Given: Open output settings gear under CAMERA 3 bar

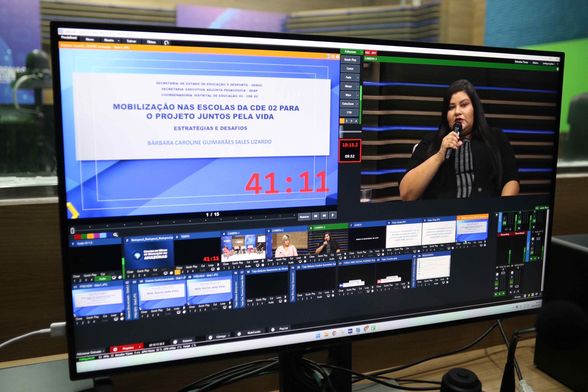Looking at the screenshot, I should click(x=557, y=69).
